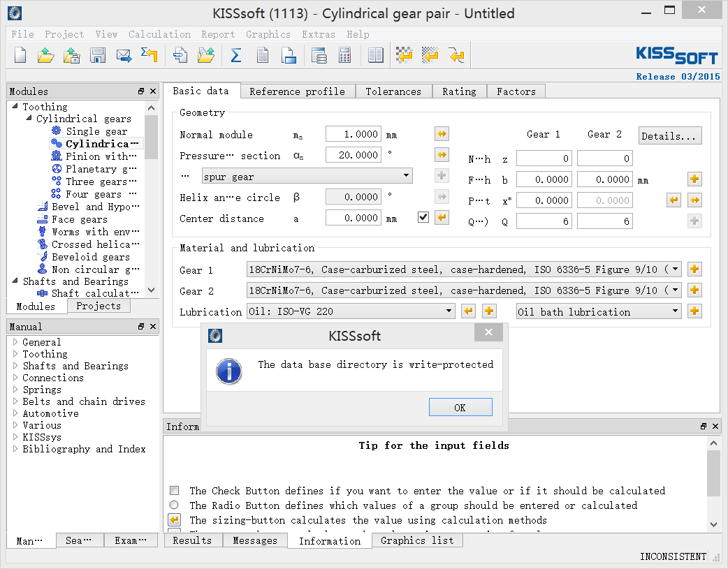This screenshot has height=569, width=728.
Task: Select Worms with enveloping module
Action: (88, 232)
